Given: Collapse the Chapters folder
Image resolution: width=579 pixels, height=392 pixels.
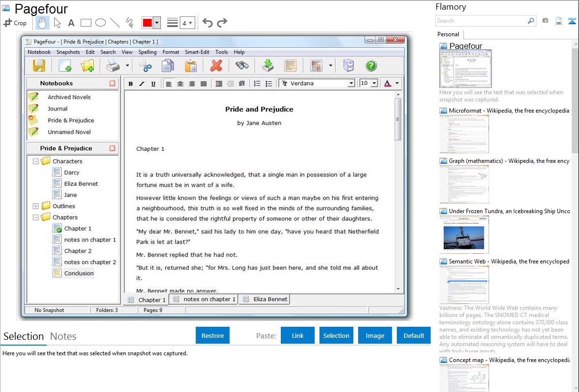Looking at the screenshot, I should coord(35,217).
